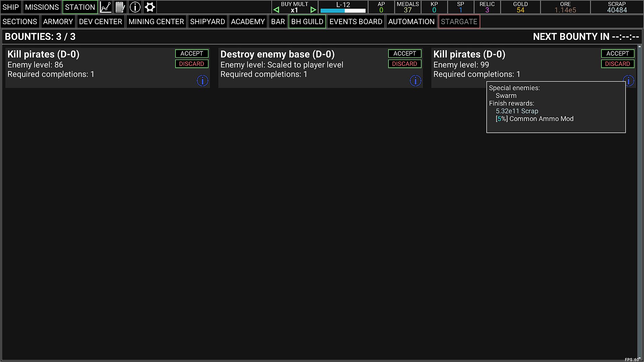The width and height of the screenshot is (644, 362).
Task: Open the disabled STARGATE tab
Action: (459, 22)
